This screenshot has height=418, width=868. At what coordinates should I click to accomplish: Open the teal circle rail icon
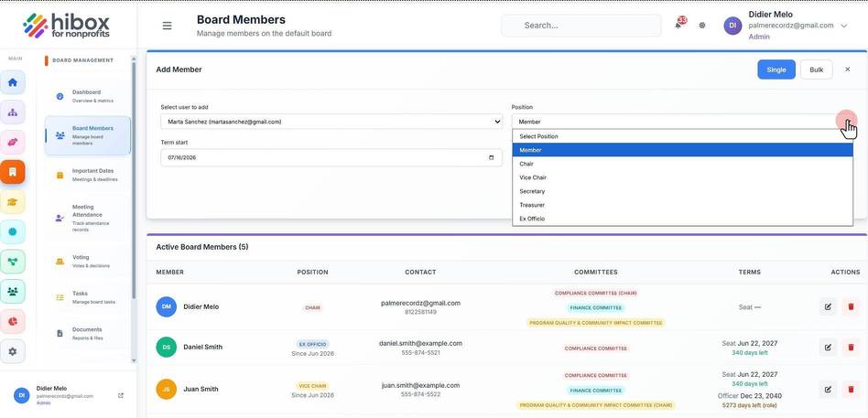(13, 231)
